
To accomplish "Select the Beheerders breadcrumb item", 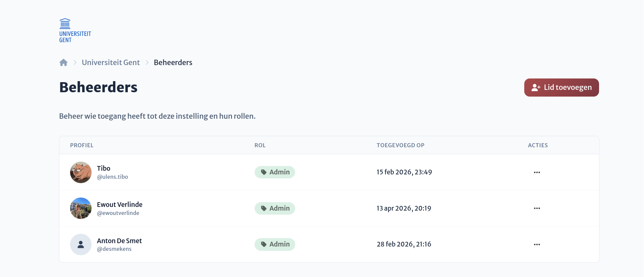I will pyautogui.click(x=173, y=62).
